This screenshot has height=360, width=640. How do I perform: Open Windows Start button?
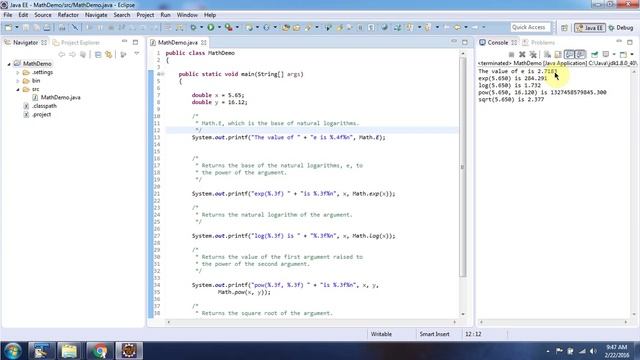pos(13,351)
